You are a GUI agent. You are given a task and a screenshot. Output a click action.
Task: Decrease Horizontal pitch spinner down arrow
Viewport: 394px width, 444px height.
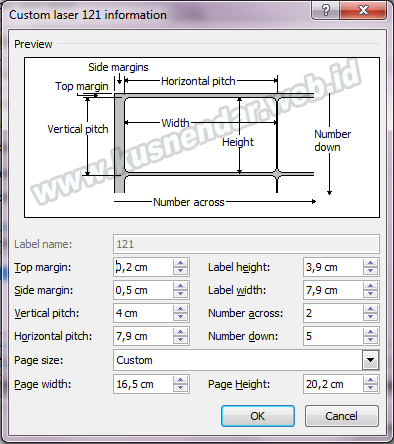click(x=181, y=340)
